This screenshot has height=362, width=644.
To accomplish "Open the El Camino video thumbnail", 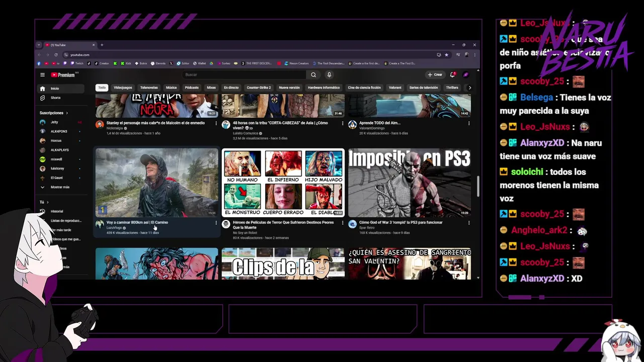I will click(x=157, y=183).
